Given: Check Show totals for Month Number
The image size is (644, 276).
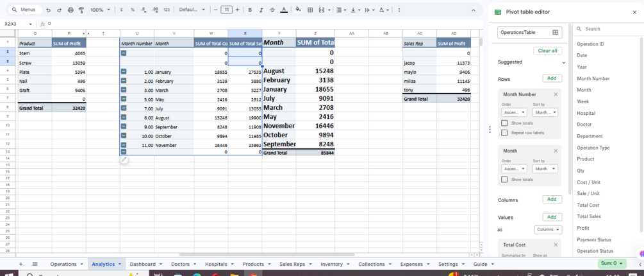Looking at the screenshot, I should tap(504, 123).
